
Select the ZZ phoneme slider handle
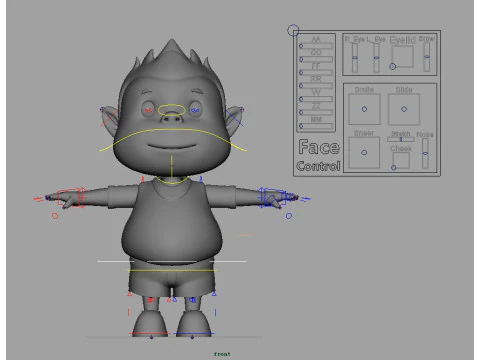(301, 113)
